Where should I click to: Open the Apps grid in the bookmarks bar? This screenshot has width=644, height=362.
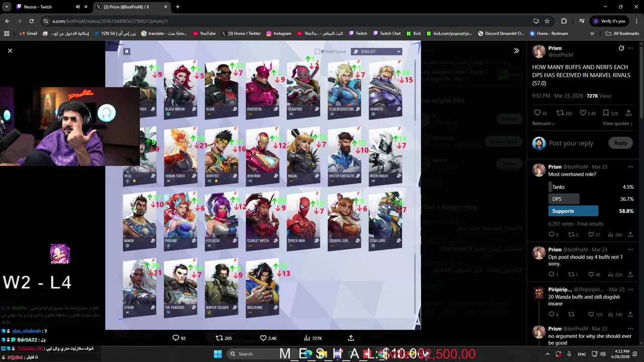pyautogui.click(x=7, y=34)
